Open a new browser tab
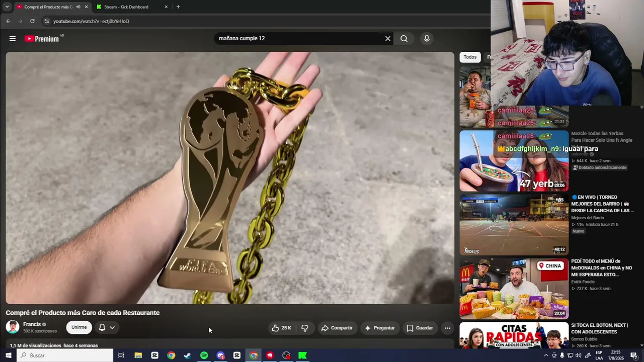 pyautogui.click(x=178, y=7)
